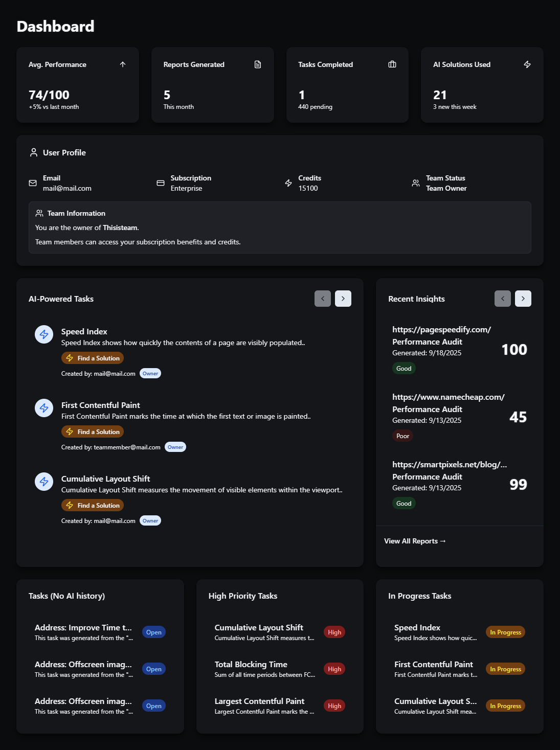Switch to the High Priority Tasks panel
The width and height of the screenshot is (560, 750).
tap(243, 596)
